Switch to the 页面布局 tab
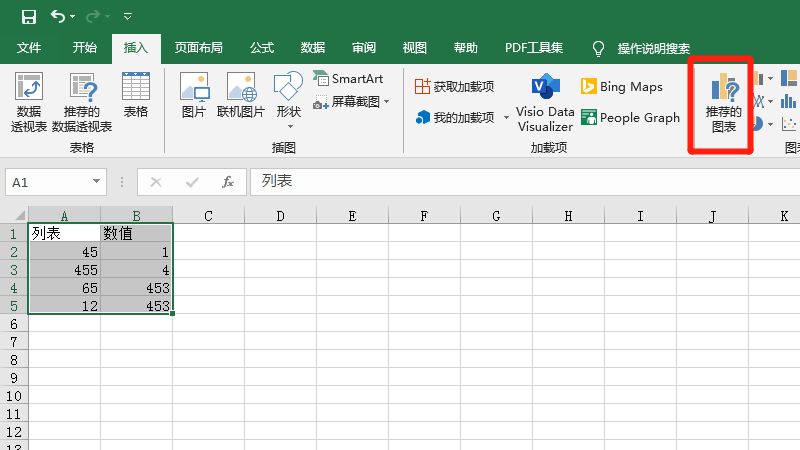 point(198,48)
